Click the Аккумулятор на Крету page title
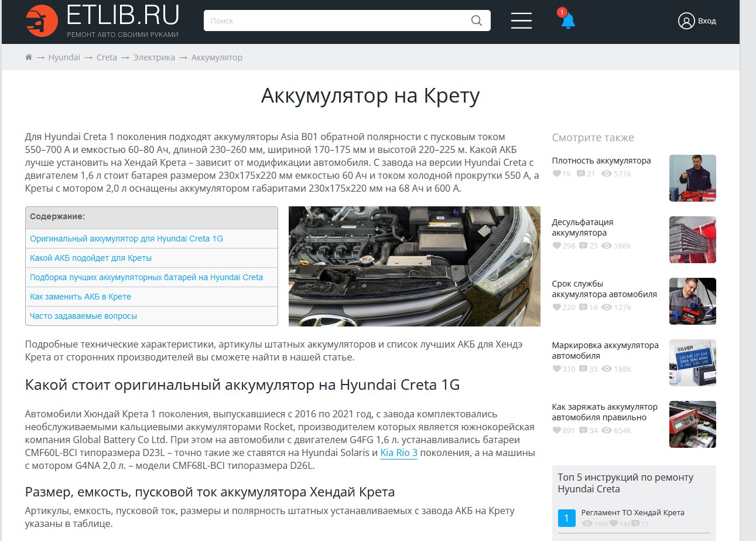 [x=370, y=96]
